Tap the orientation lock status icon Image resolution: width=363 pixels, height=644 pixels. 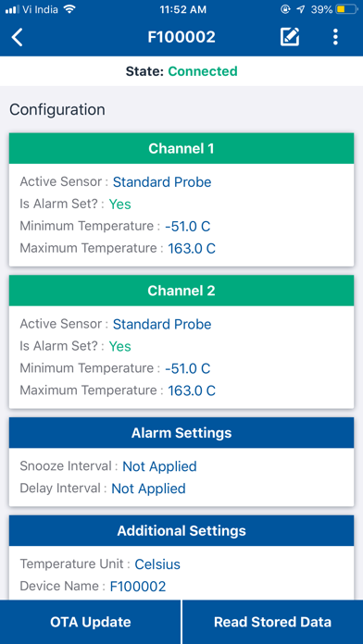pyautogui.click(x=286, y=9)
